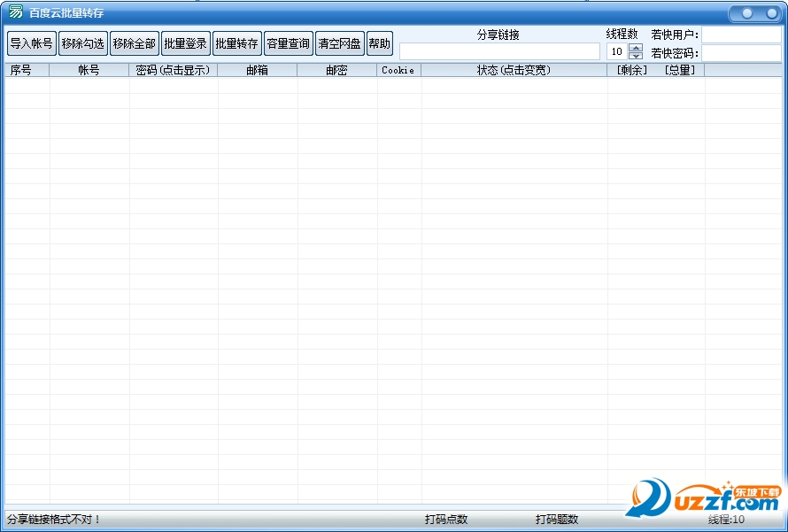Click the 移除勾选 button

pos(83,43)
